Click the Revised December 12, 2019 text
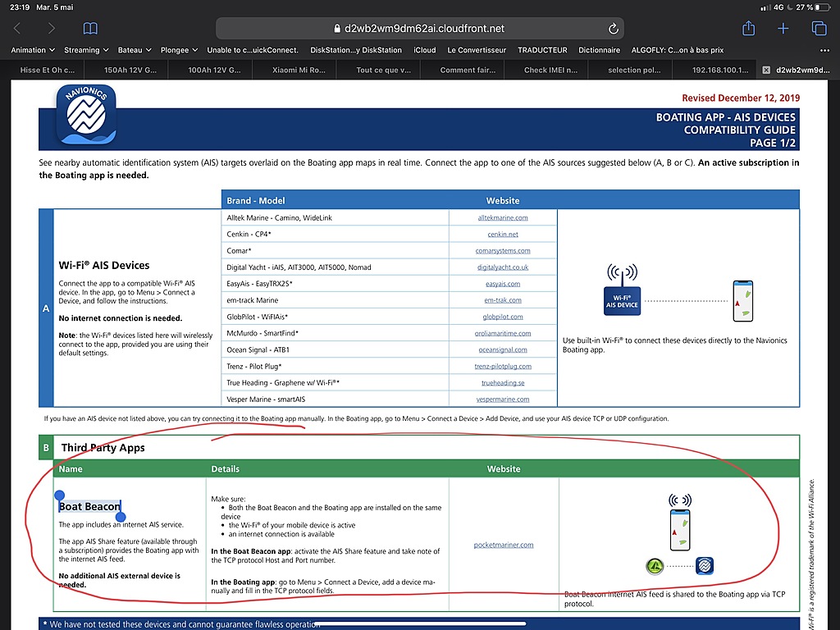This screenshot has height=630, width=840. tap(741, 98)
